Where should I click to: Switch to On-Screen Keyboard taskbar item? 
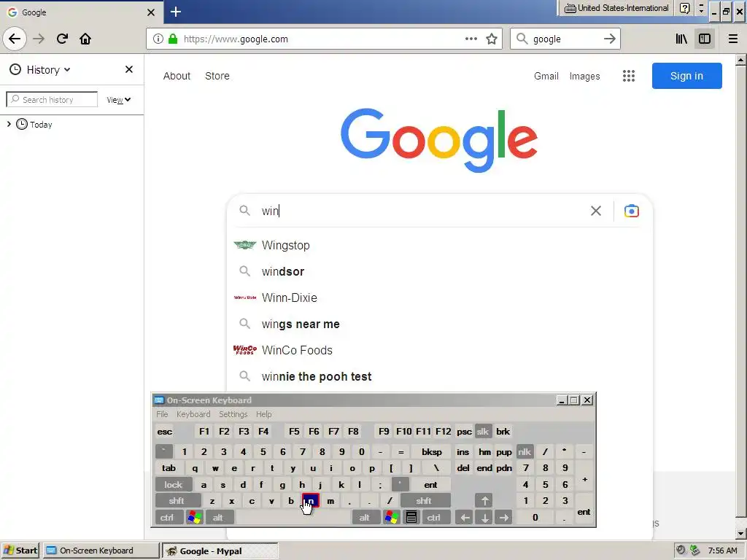tap(101, 551)
